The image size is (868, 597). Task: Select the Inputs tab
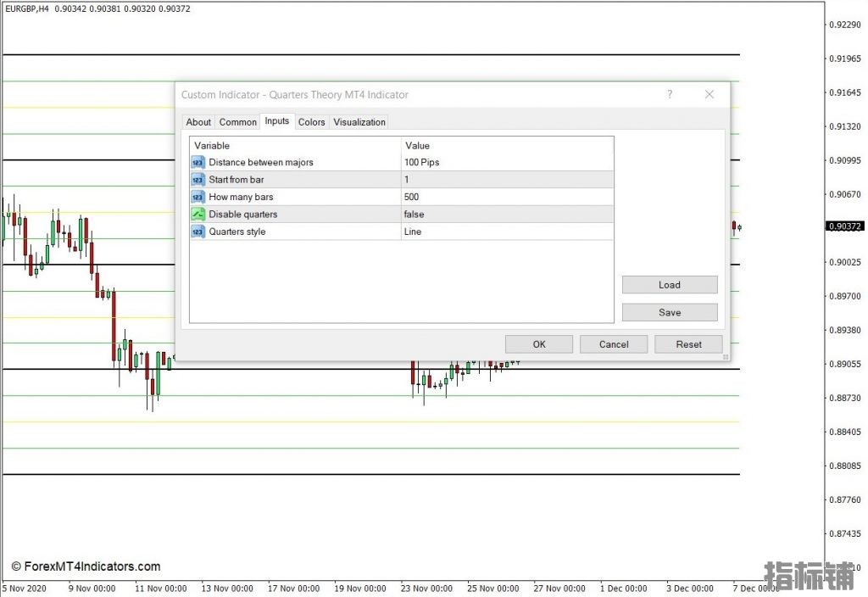click(277, 120)
